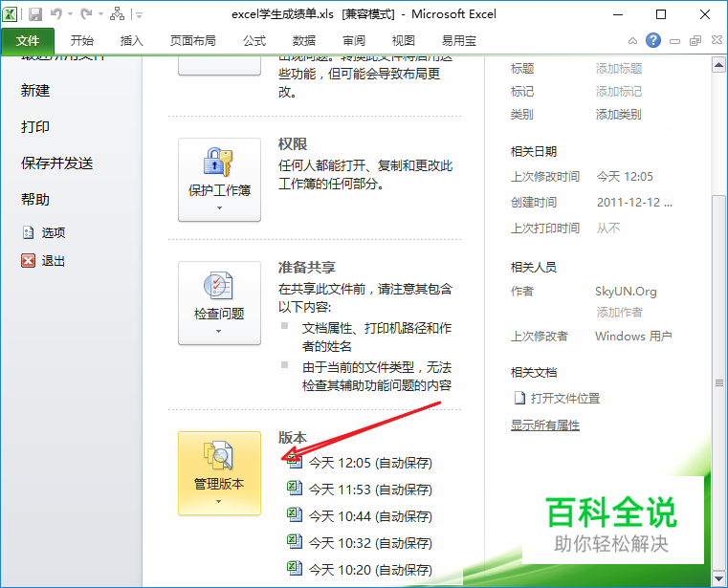Viewport: 728px width, 588px height.
Task: Switch to the 易用宝 ribbon tab
Action: pos(459,41)
